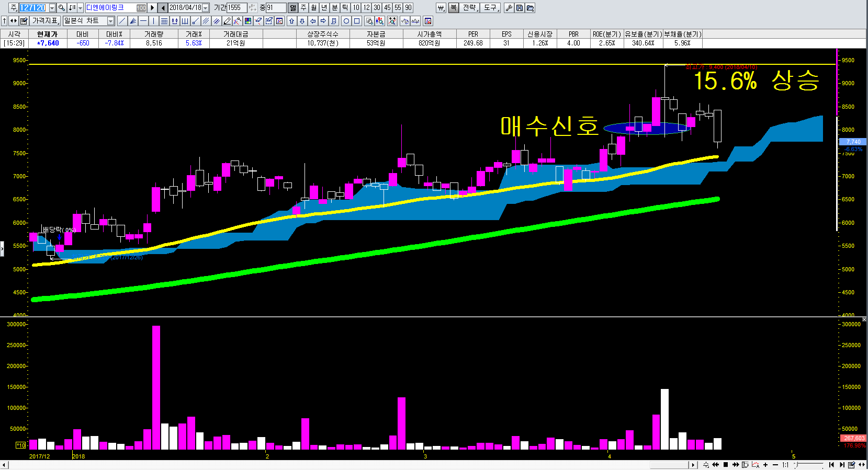Select the 90 interval button

[408, 8]
